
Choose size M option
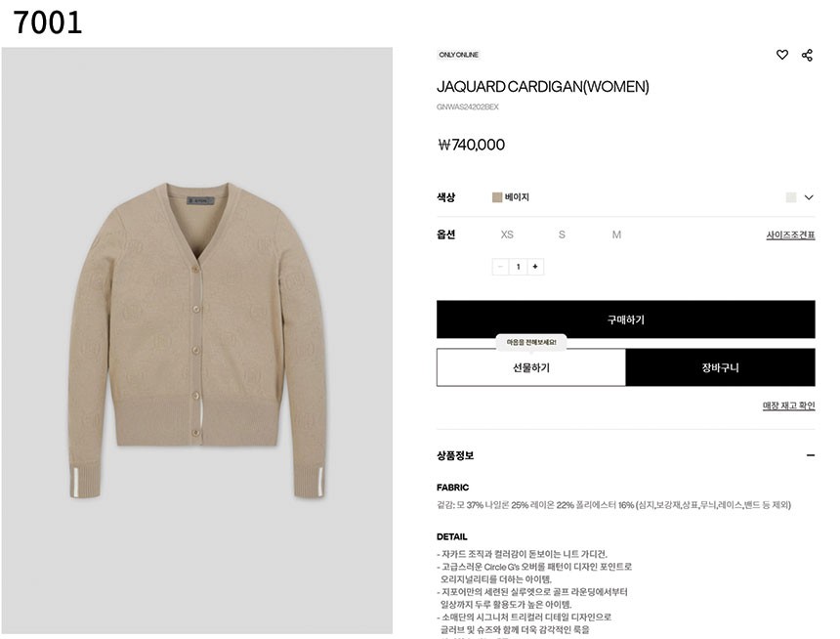(x=616, y=234)
